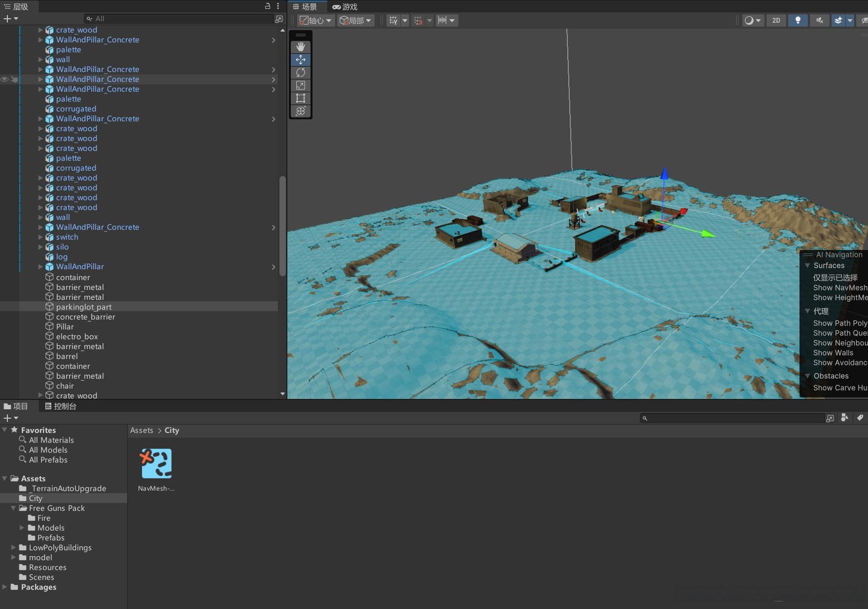Click the pickability hand icon for WallAndPillar_Concrete
This screenshot has height=609, width=868.
pyautogui.click(x=14, y=79)
